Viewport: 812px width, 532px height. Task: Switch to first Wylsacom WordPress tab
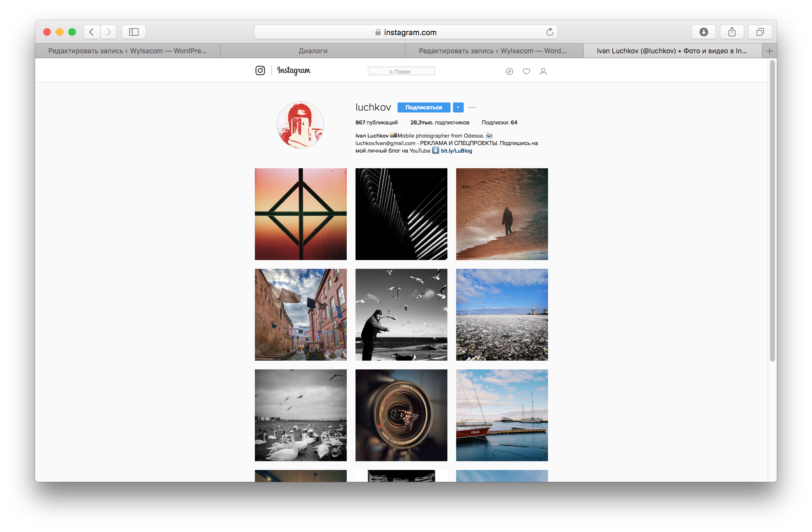click(128, 51)
